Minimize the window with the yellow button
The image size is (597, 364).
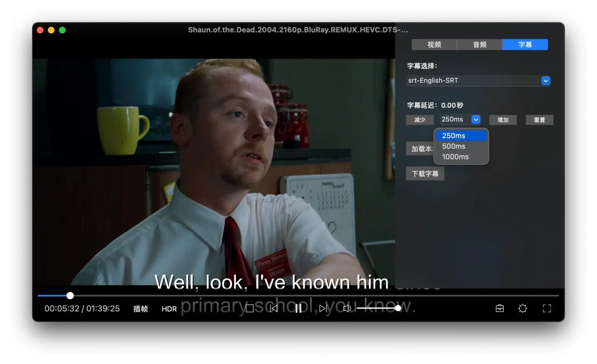pyautogui.click(x=51, y=30)
